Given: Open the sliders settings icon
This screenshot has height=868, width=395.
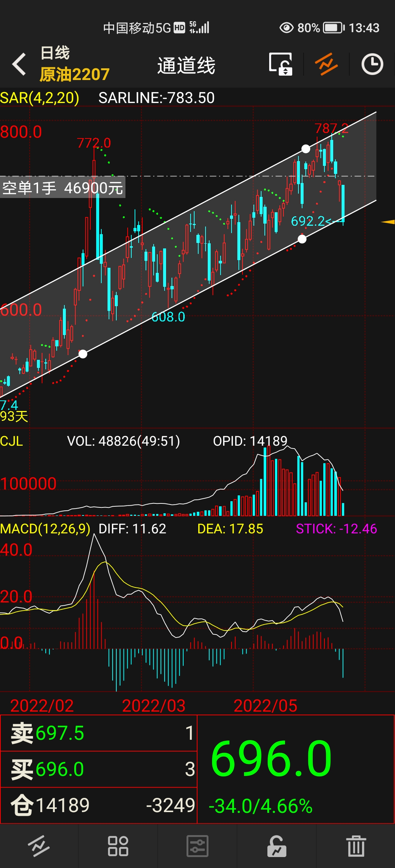Looking at the screenshot, I should pos(197,846).
